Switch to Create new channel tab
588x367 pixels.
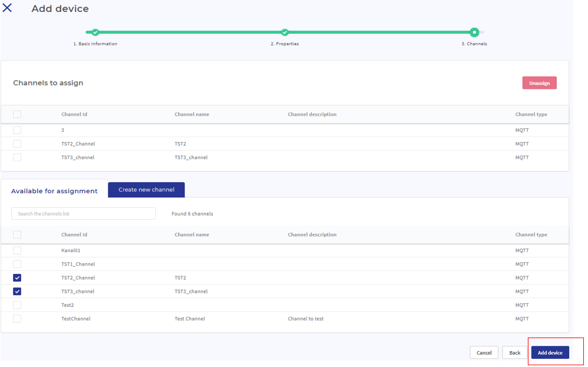(146, 190)
